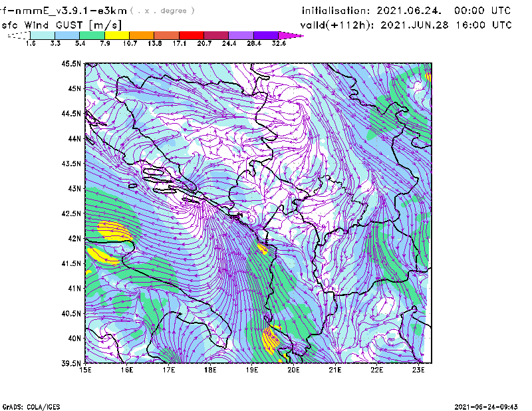Click the legend value 10.7
The width and height of the screenshot is (532, 411).
[130, 43]
